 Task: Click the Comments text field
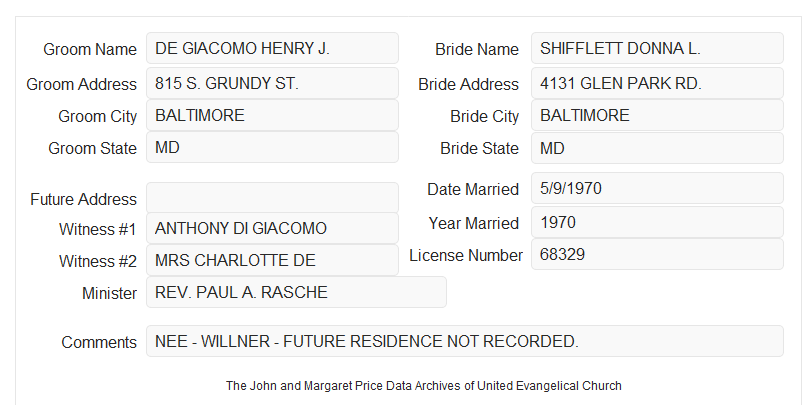click(x=465, y=341)
